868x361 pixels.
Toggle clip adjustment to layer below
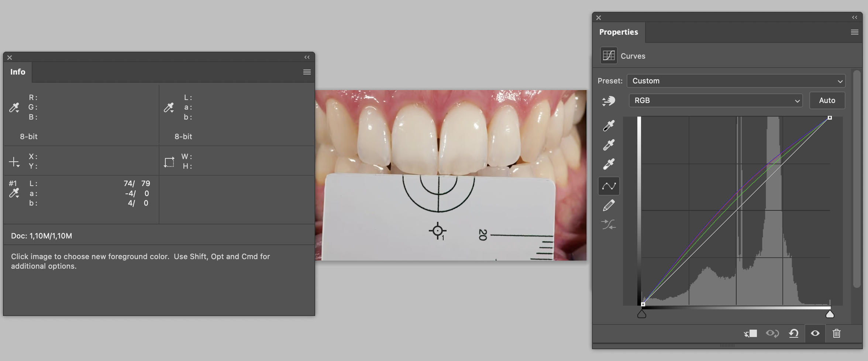(x=751, y=333)
